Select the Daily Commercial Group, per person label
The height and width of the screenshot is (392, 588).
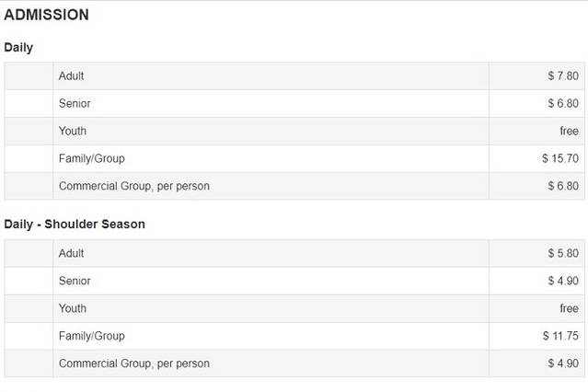pyautogui.click(x=134, y=186)
